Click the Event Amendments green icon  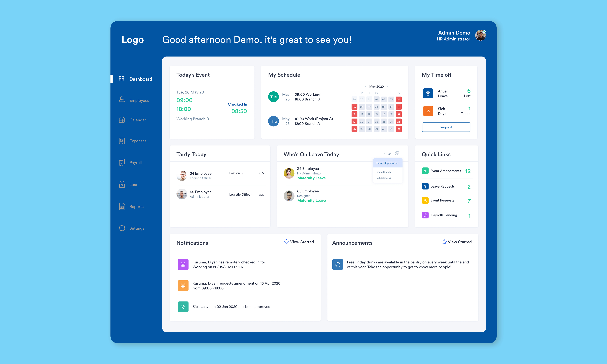click(x=425, y=171)
